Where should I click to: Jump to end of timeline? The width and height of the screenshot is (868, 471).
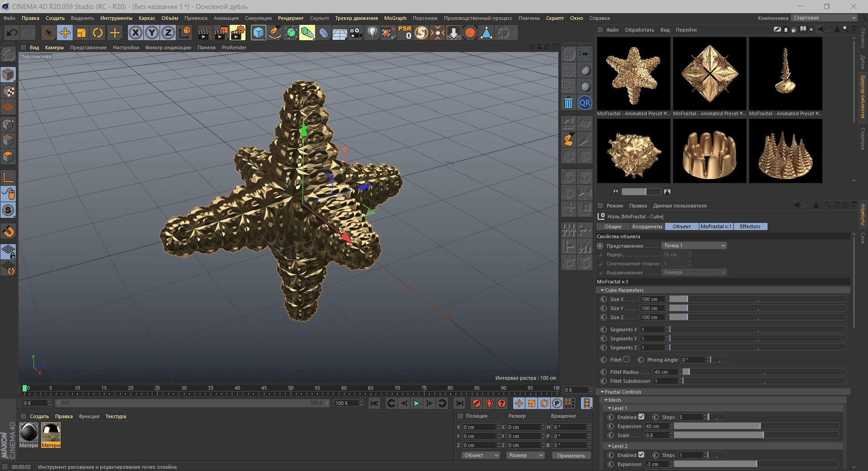coord(459,403)
